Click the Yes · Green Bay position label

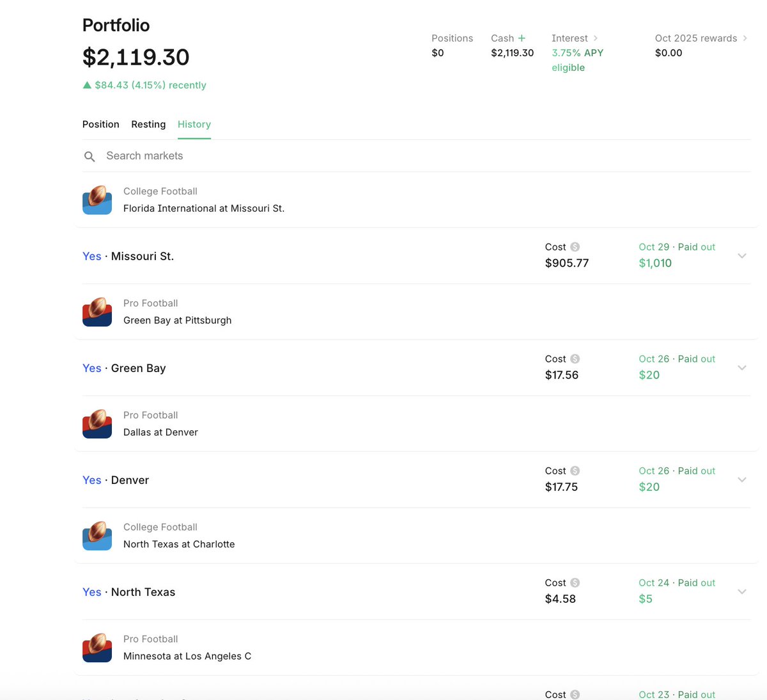(124, 368)
